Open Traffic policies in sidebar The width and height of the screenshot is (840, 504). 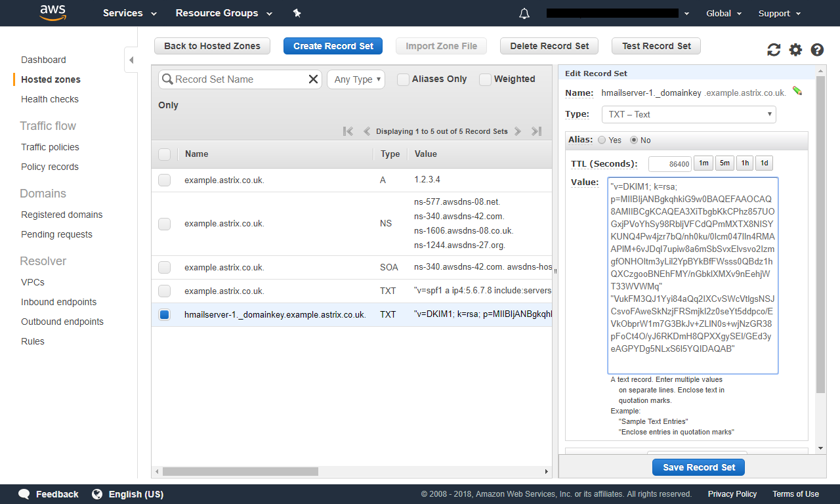[50, 147]
